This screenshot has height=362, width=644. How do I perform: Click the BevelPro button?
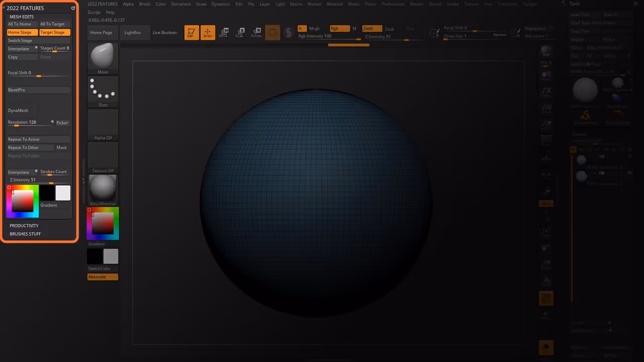point(39,90)
